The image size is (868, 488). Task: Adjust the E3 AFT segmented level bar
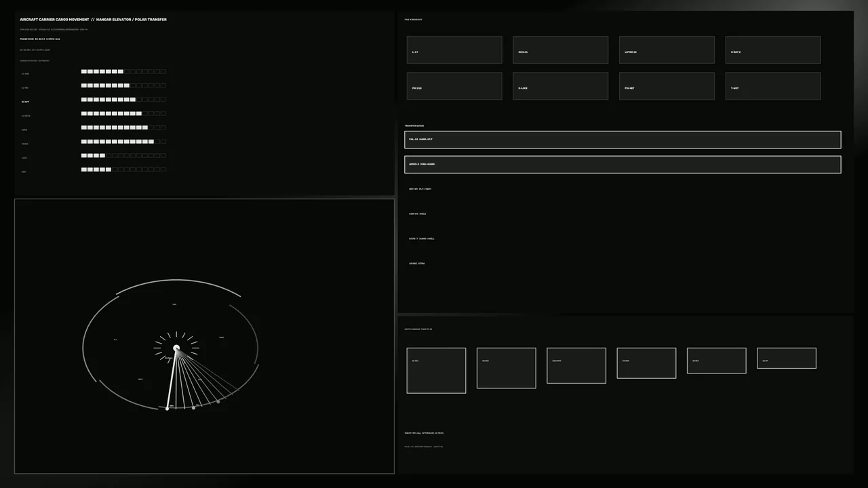click(x=123, y=100)
